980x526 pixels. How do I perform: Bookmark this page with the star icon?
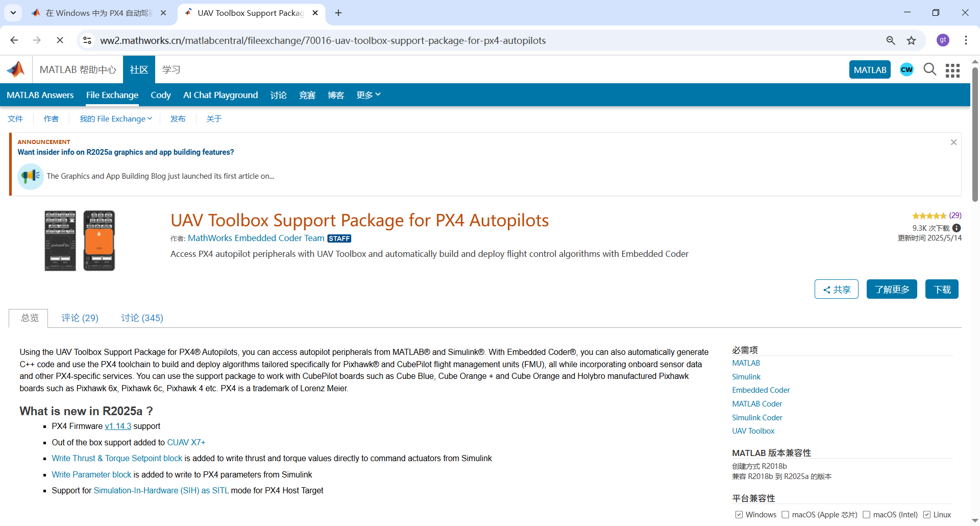coord(911,41)
